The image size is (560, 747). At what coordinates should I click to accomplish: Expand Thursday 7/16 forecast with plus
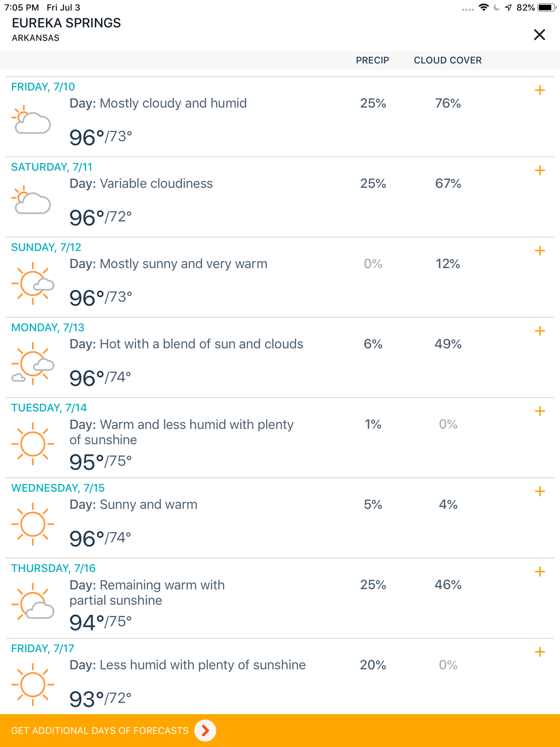tap(540, 571)
